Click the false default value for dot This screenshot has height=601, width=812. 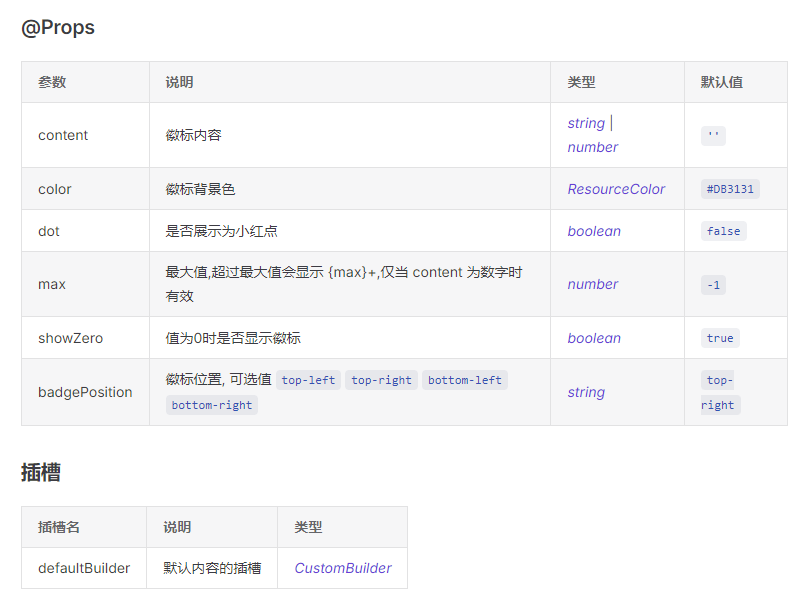(x=722, y=230)
